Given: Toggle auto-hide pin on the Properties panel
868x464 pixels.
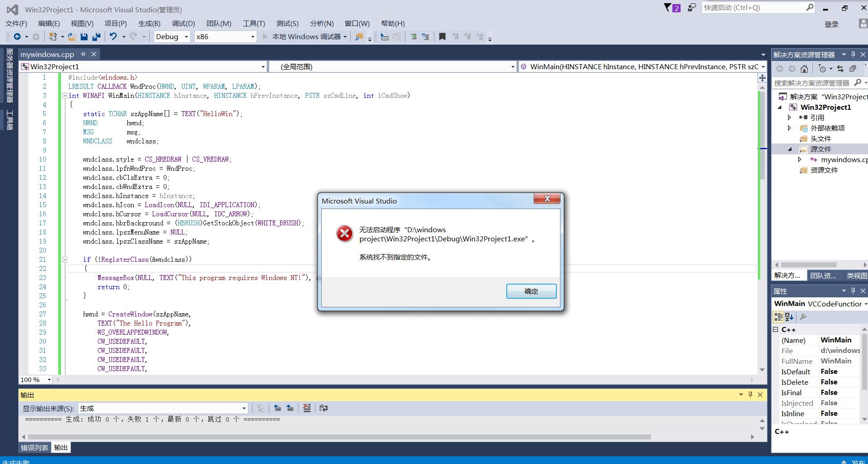Looking at the screenshot, I should pos(853,291).
